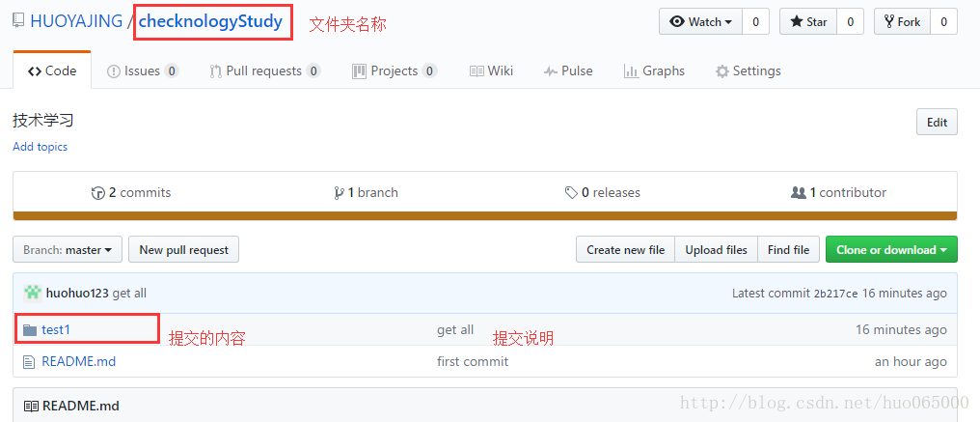
Task: Open the checknologyStudy repository link
Action: [x=210, y=21]
